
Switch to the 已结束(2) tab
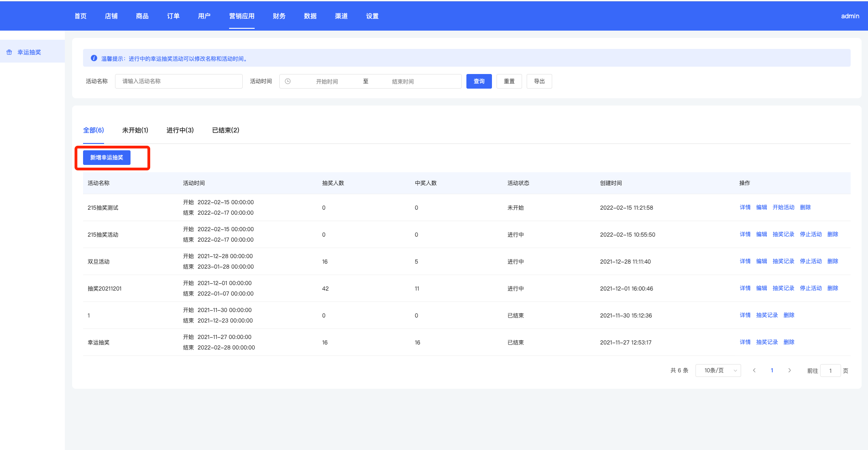pos(225,130)
